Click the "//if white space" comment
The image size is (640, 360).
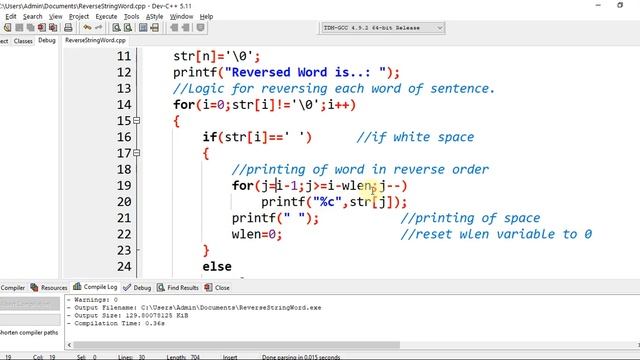(415, 137)
